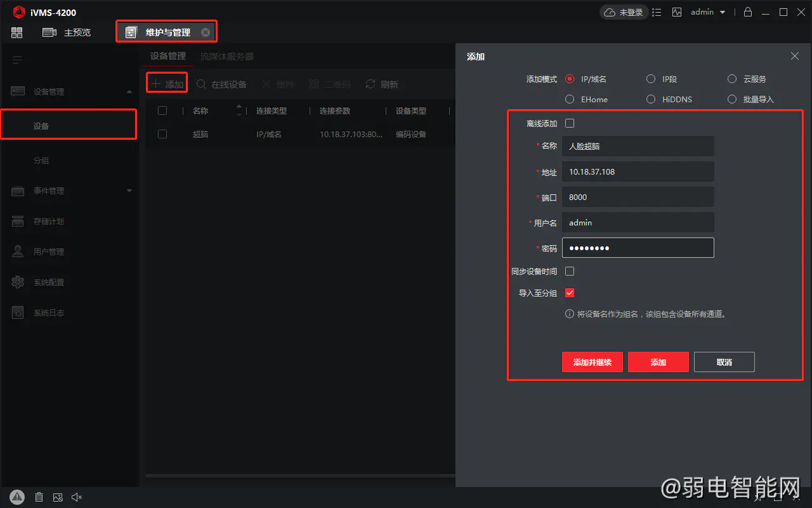This screenshot has height=508, width=812.
Task: Open the main menu grid icon
Action: click(16, 32)
